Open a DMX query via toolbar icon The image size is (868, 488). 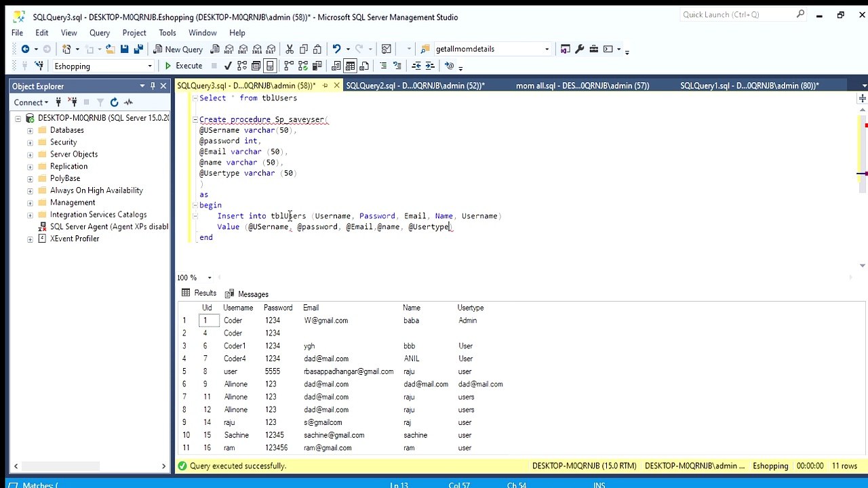pos(243,49)
